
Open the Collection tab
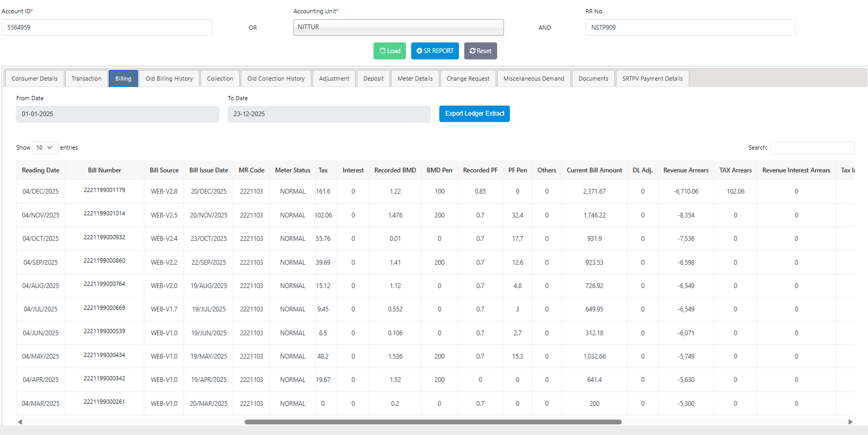point(220,79)
